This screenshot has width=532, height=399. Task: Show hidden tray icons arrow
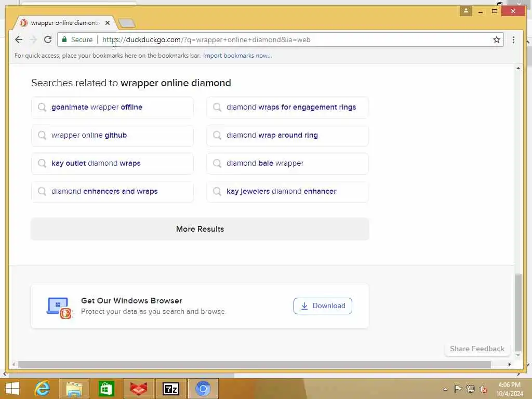click(x=445, y=389)
